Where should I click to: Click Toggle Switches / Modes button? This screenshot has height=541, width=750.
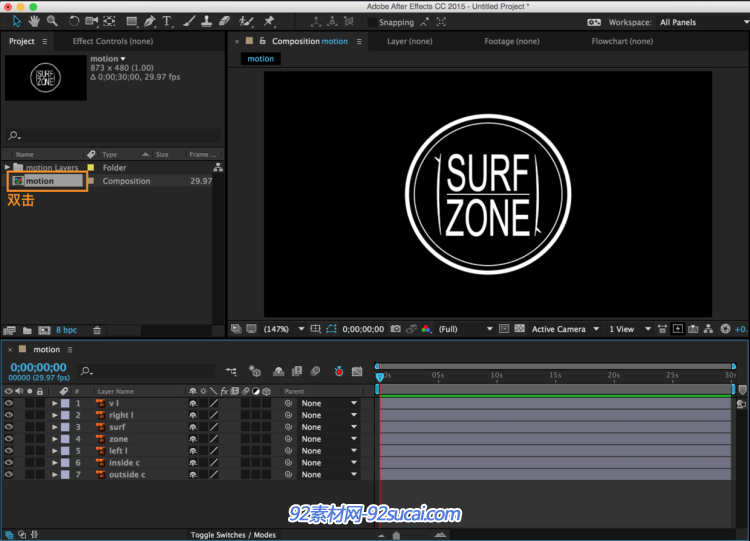233,535
